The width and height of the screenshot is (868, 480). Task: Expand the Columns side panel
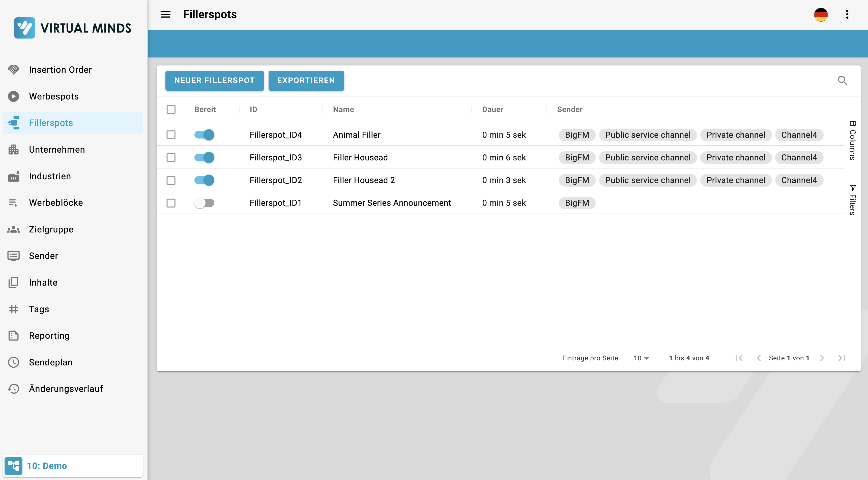tap(853, 140)
